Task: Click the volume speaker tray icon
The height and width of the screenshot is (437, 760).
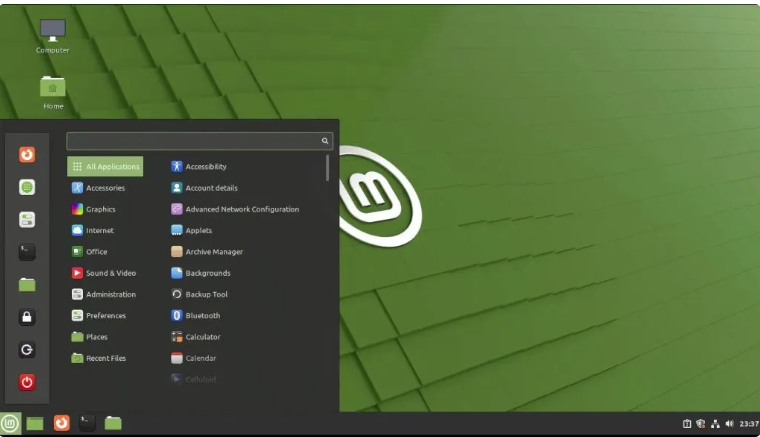Action: tap(729, 424)
